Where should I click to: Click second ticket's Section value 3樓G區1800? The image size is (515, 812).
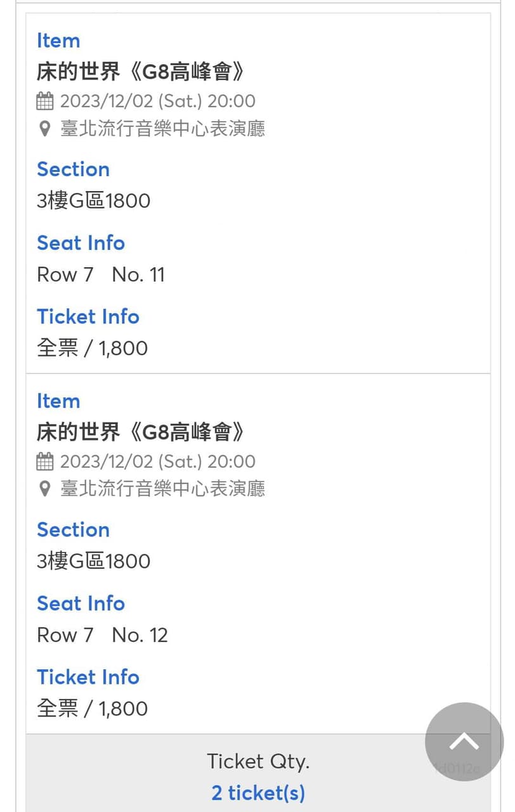tap(93, 561)
